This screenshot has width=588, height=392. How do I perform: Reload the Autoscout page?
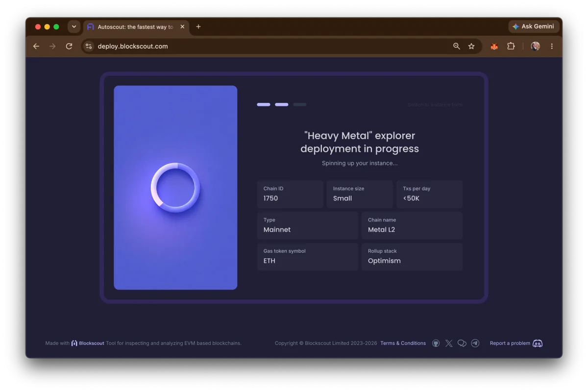click(69, 46)
